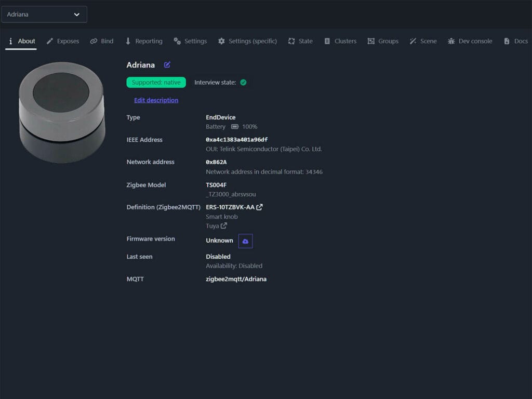Click the document icon on Docs tab
Image resolution: width=532 pixels, height=399 pixels.
tap(507, 41)
